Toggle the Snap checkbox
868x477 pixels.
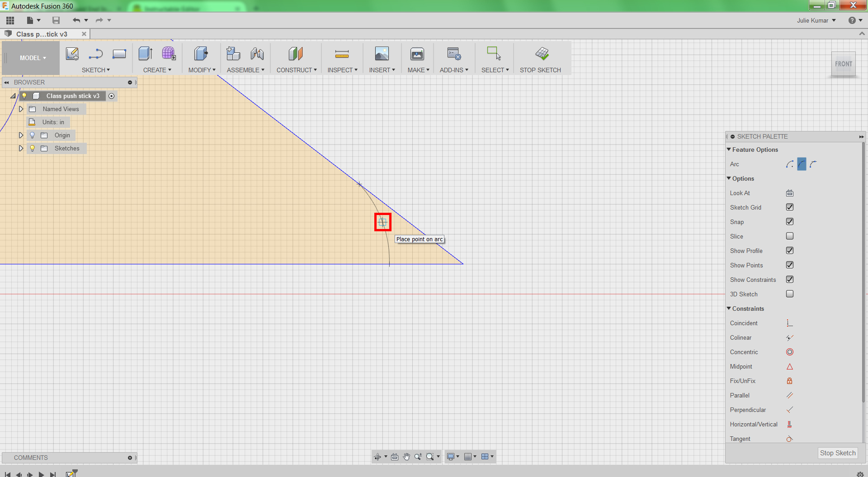click(790, 222)
